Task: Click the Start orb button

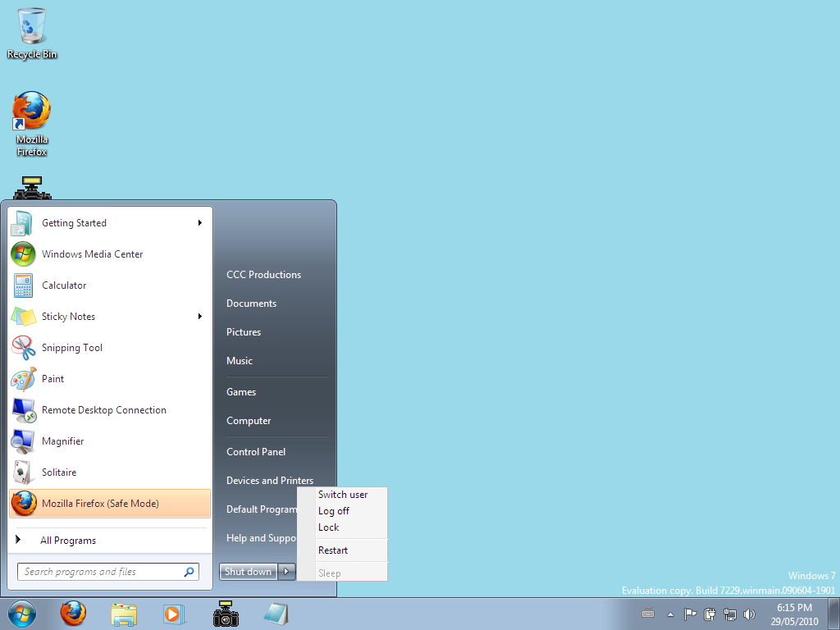Action: tap(22, 614)
